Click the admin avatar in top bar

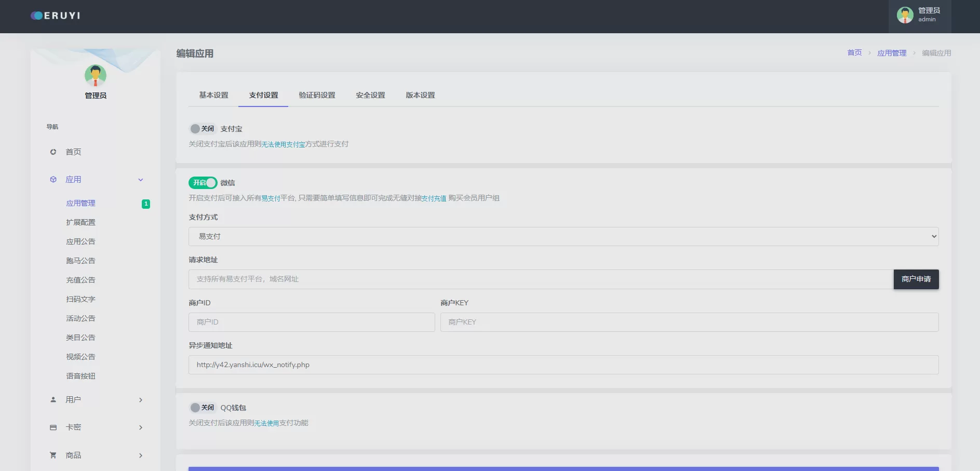tap(905, 15)
